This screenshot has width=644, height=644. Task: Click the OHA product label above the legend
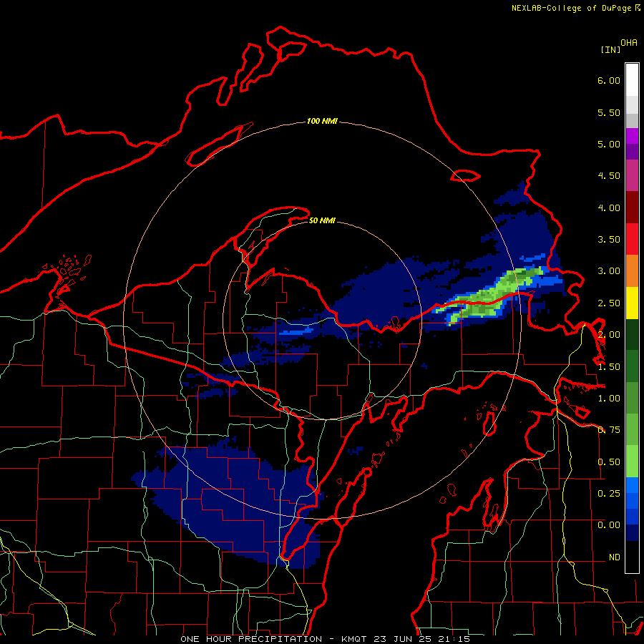click(629, 43)
